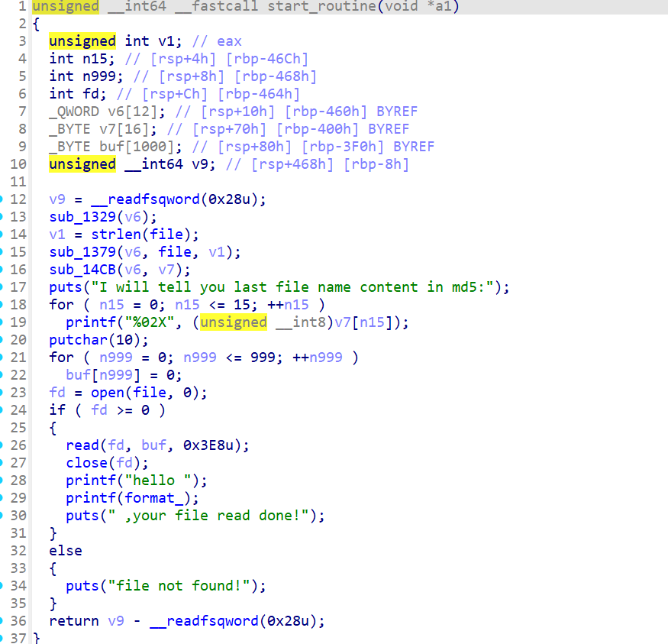
Task: Click v6[12] array declaration
Action: pos(132,112)
